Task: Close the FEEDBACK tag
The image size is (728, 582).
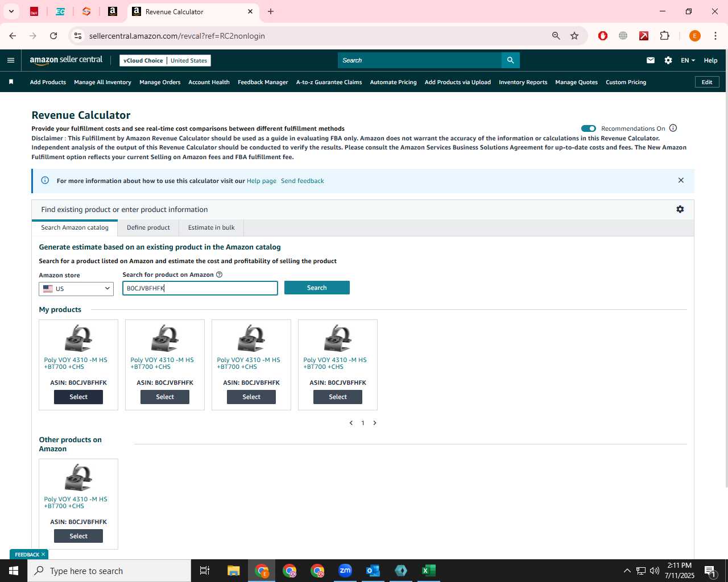Action: (x=43, y=554)
